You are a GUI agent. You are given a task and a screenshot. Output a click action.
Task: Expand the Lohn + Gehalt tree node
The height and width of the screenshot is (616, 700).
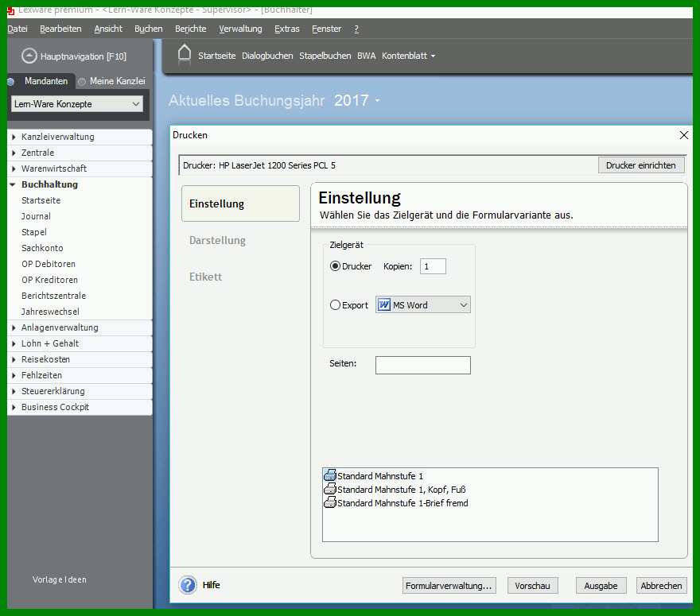[x=14, y=343]
